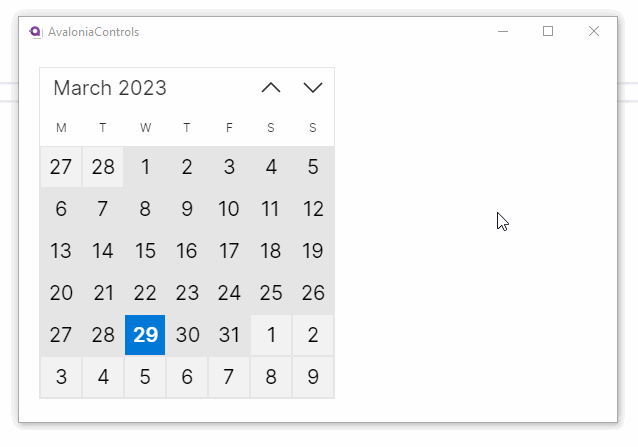Go to previous month with up arrow

click(271, 88)
